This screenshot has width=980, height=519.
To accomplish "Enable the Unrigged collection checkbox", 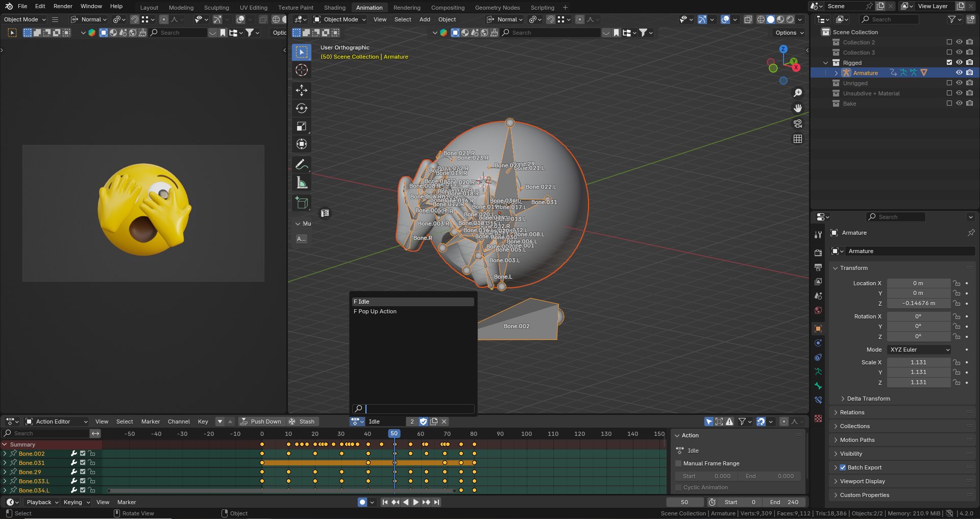I will point(949,83).
